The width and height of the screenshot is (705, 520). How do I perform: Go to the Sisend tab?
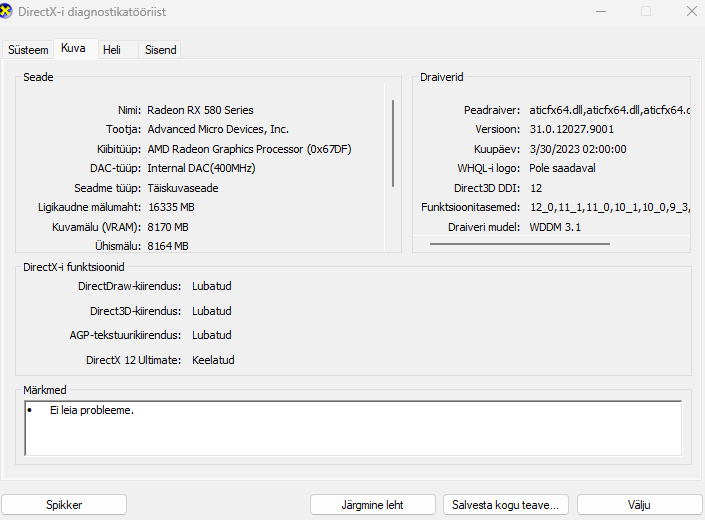point(161,50)
